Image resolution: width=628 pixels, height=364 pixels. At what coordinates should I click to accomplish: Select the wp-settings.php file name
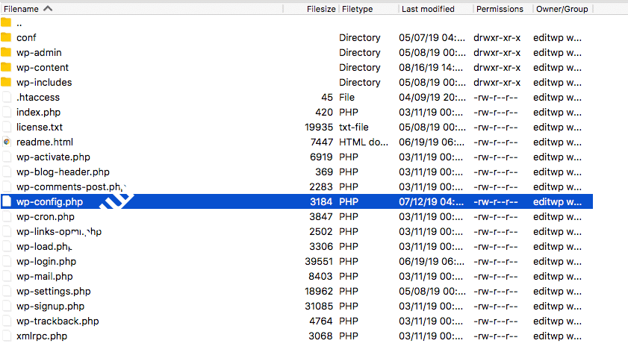click(54, 291)
